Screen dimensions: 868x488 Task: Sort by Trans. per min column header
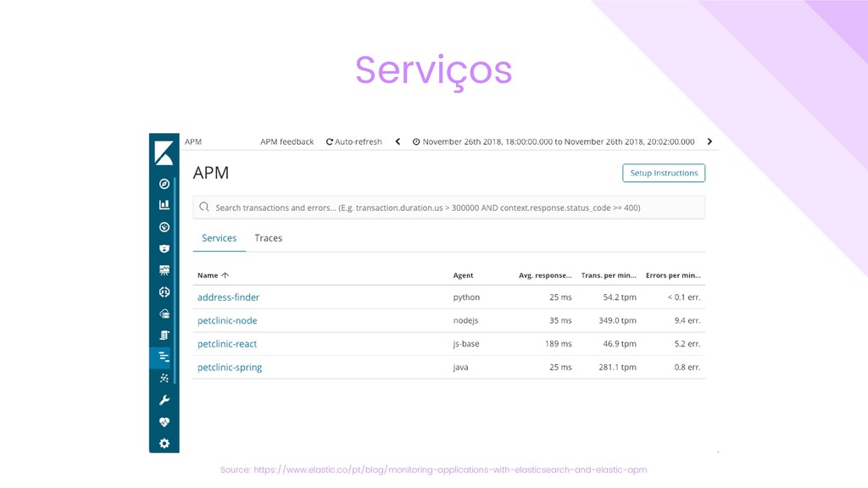pyautogui.click(x=609, y=275)
